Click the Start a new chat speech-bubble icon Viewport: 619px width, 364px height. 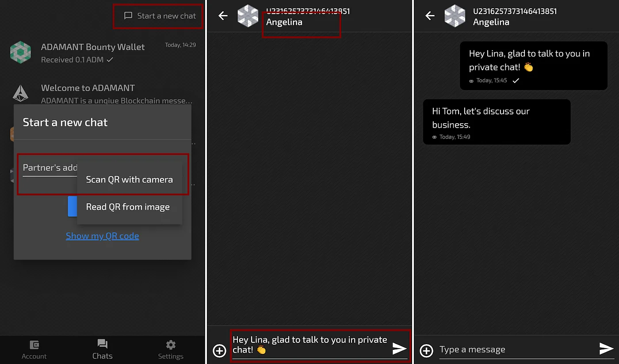(x=128, y=16)
